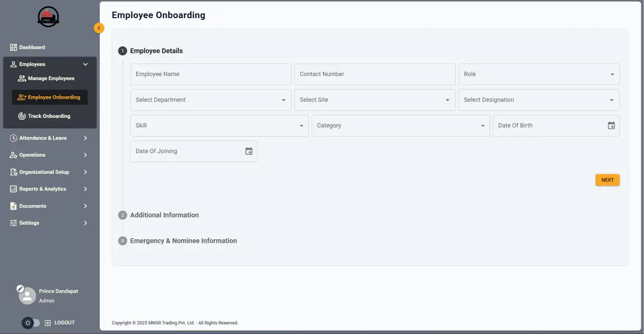Image resolution: width=644 pixels, height=334 pixels.
Task: Open Track Onboarding via its target icon
Action: click(21, 116)
